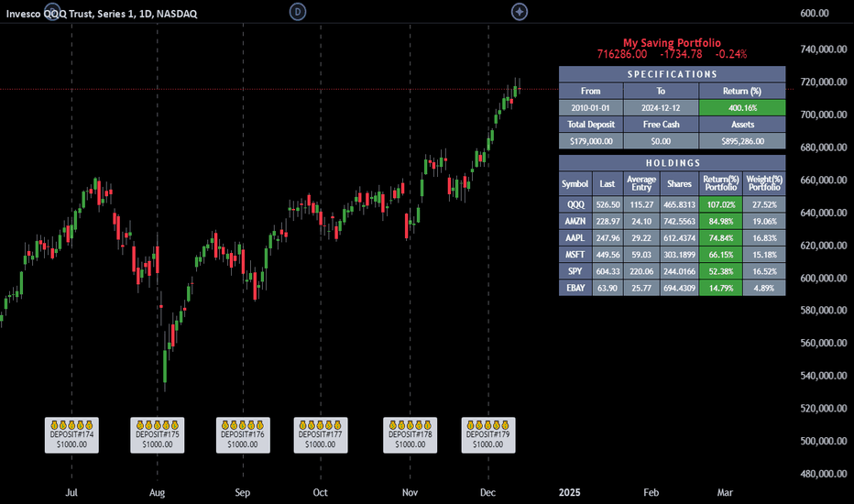
Task: Click the 480,000.00 price axis label
Action: coord(824,474)
